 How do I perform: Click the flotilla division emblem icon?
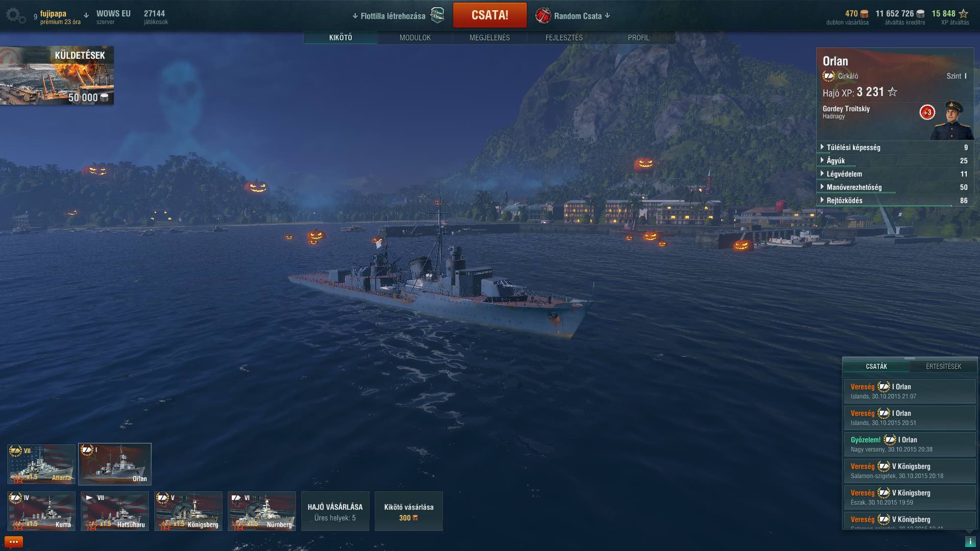point(437,15)
